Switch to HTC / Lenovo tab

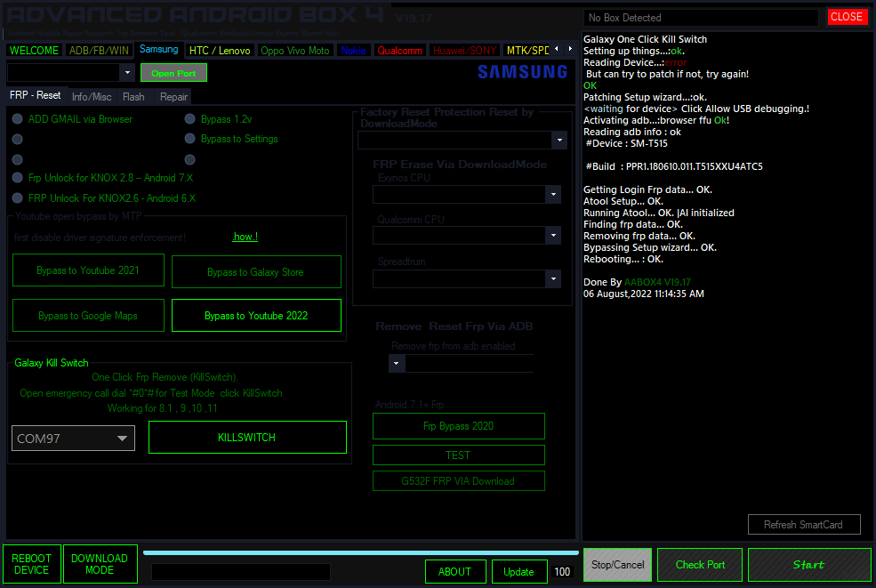(220, 51)
